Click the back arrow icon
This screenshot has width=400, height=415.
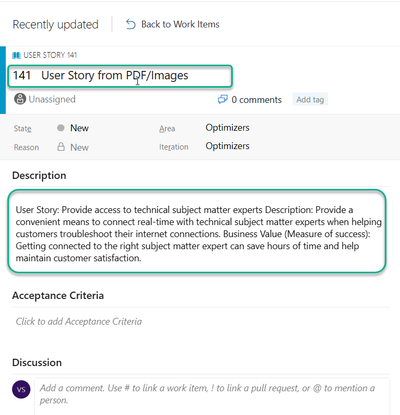tap(131, 24)
